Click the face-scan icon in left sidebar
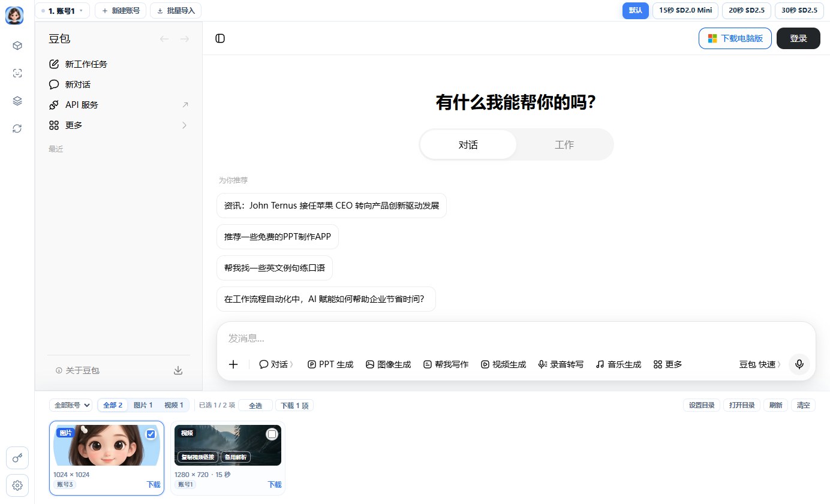This screenshot has height=504, width=830. pyautogui.click(x=17, y=73)
